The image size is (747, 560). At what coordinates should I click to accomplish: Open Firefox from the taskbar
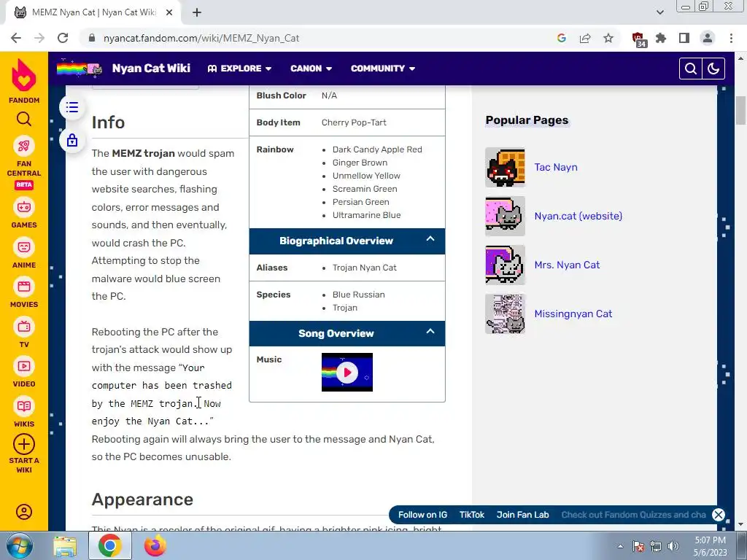(155, 546)
